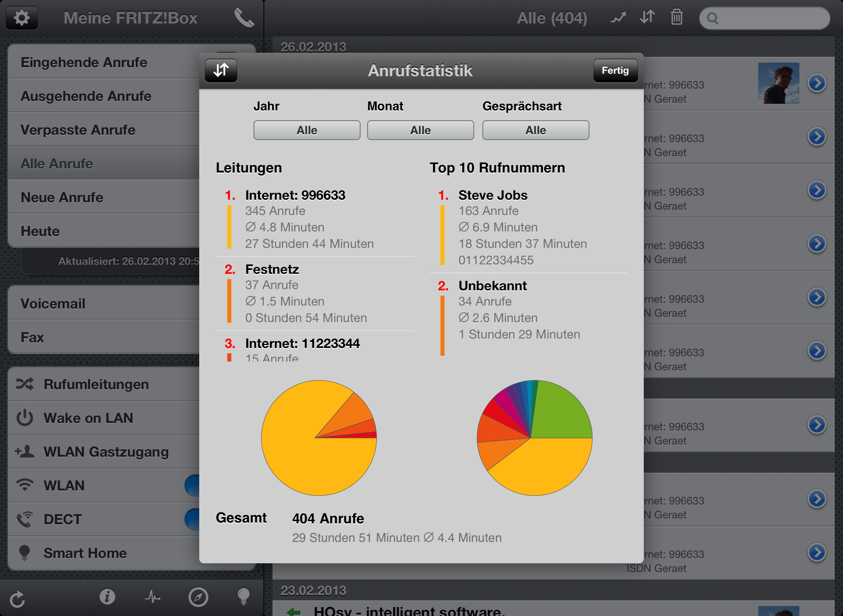Open the Gesprächsart filter dropdown
The image size is (843, 616).
[536, 130]
